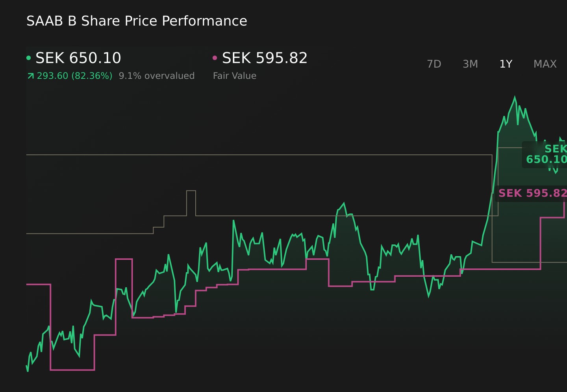Click the green SEK 650.10 chart tag
Image resolution: width=567 pixels, height=392 pixels.
545,154
